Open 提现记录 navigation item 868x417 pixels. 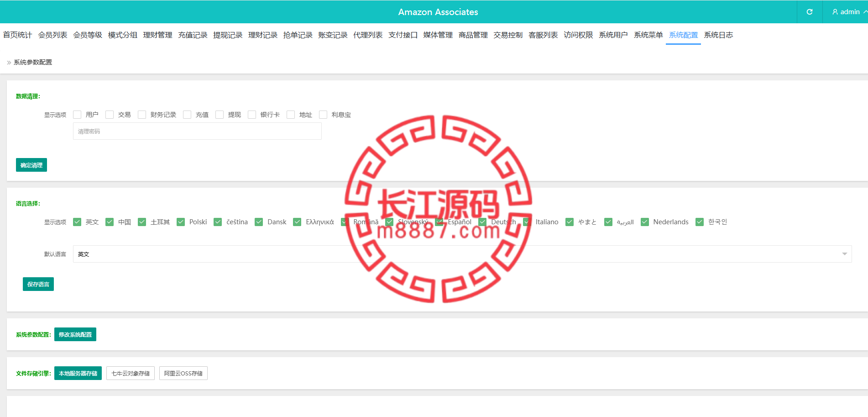(228, 35)
